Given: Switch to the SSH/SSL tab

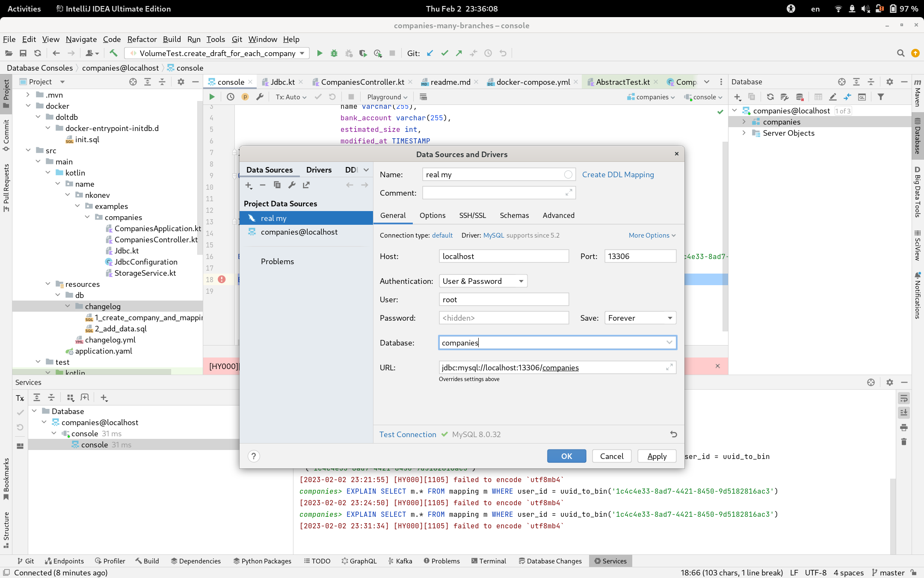Looking at the screenshot, I should point(472,215).
